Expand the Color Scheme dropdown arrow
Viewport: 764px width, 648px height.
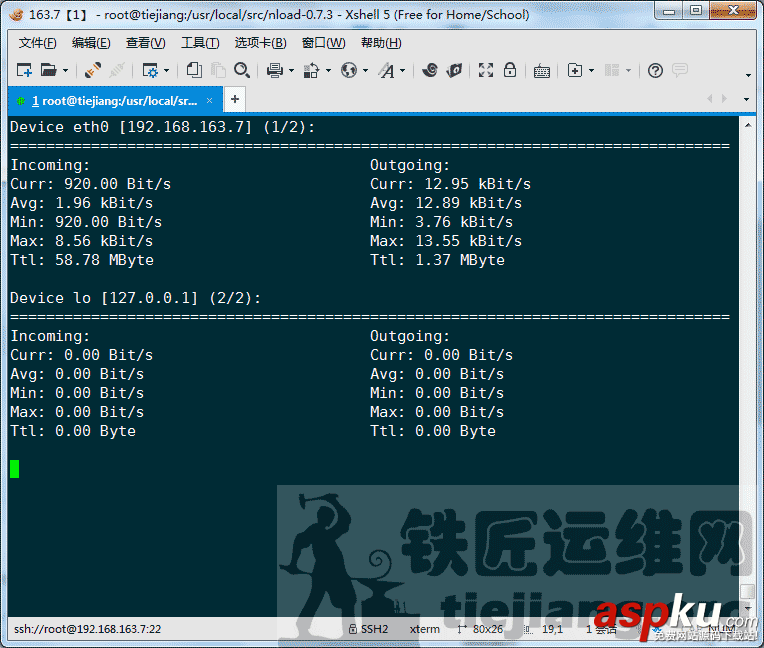(328, 71)
